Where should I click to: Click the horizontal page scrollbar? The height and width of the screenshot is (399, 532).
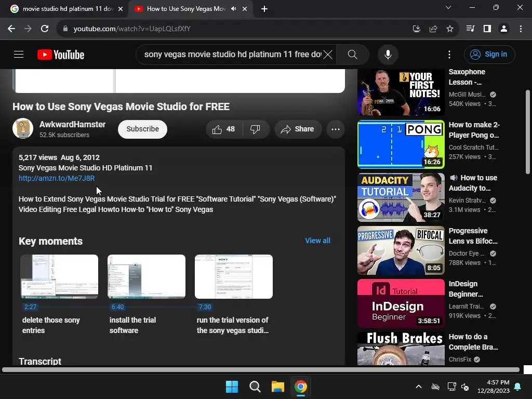coord(261,370)
